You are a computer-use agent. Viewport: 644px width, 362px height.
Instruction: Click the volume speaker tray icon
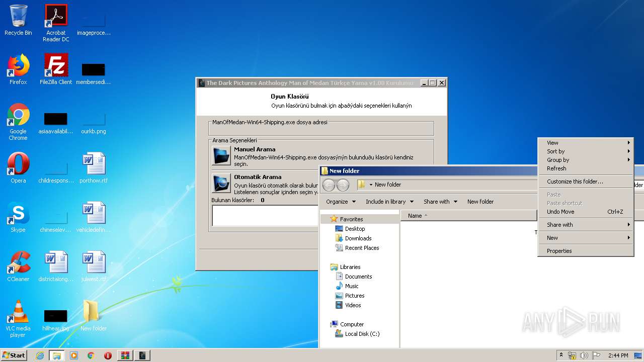[584, 355]
